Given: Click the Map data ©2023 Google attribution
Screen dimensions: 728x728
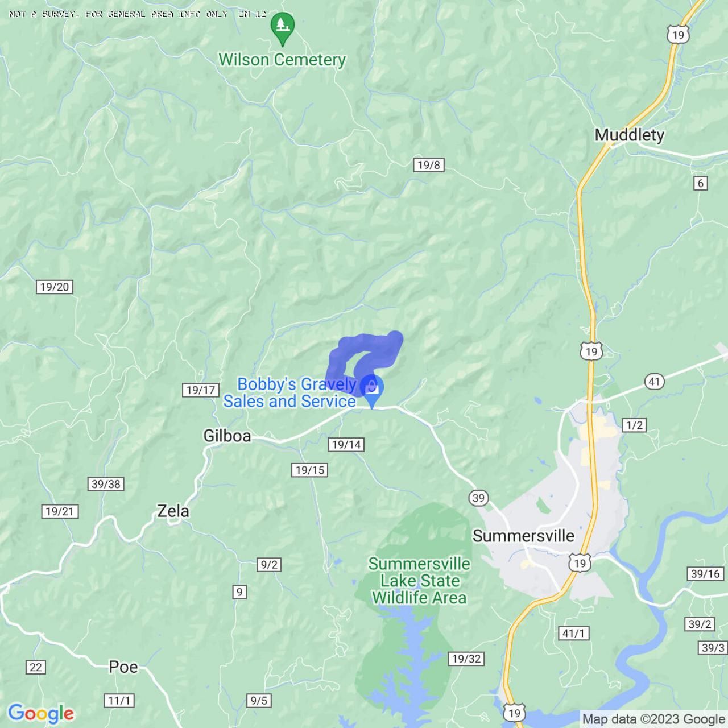Looking at the screenshot, I should pyautogui.click(x=653, y=719).
